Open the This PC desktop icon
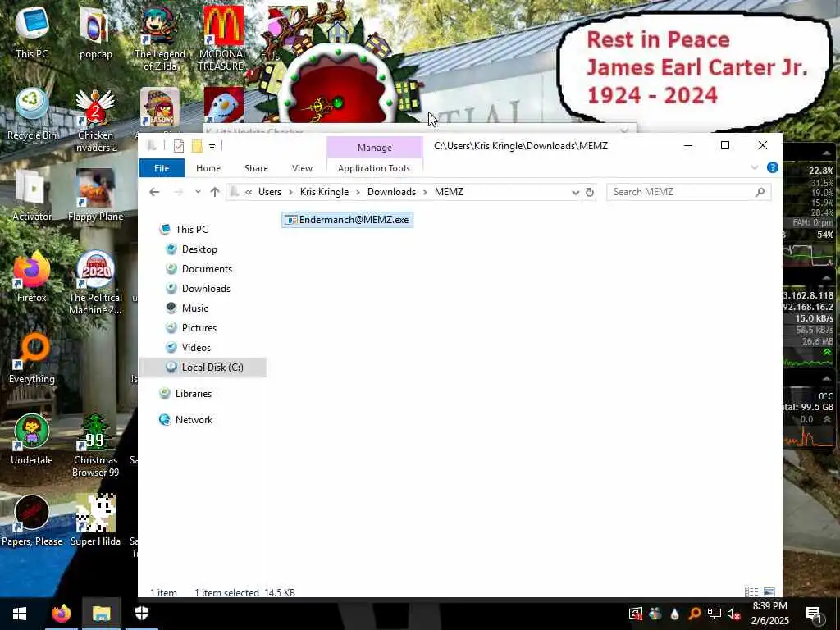840x630 pixels. (32, 32)
